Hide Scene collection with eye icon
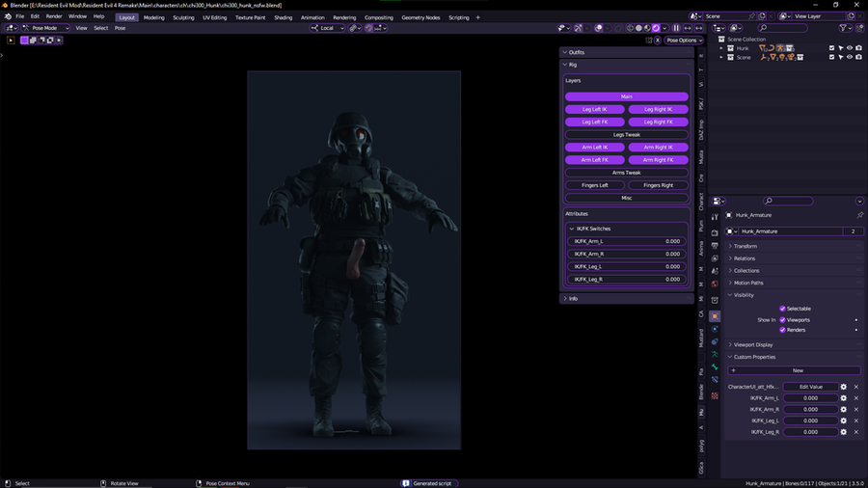 850,57
